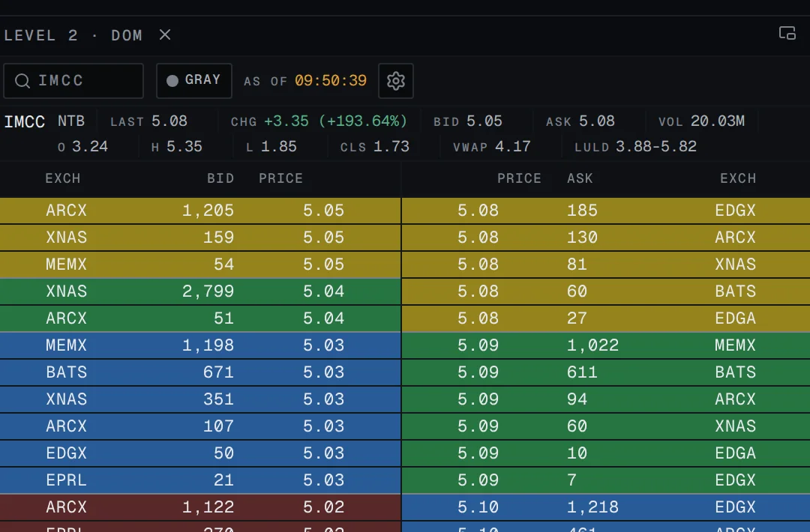The height and width of the screenshot is (532, 810).
Task: Select ARCX bid 1,205 at 5.05
Action: tap(200, 211)
